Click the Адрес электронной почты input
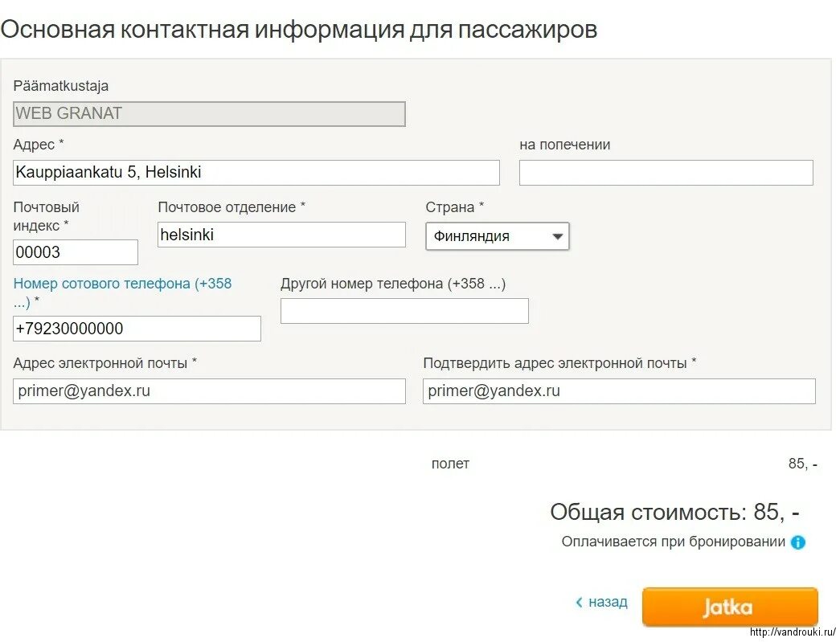 pos(209,391)
